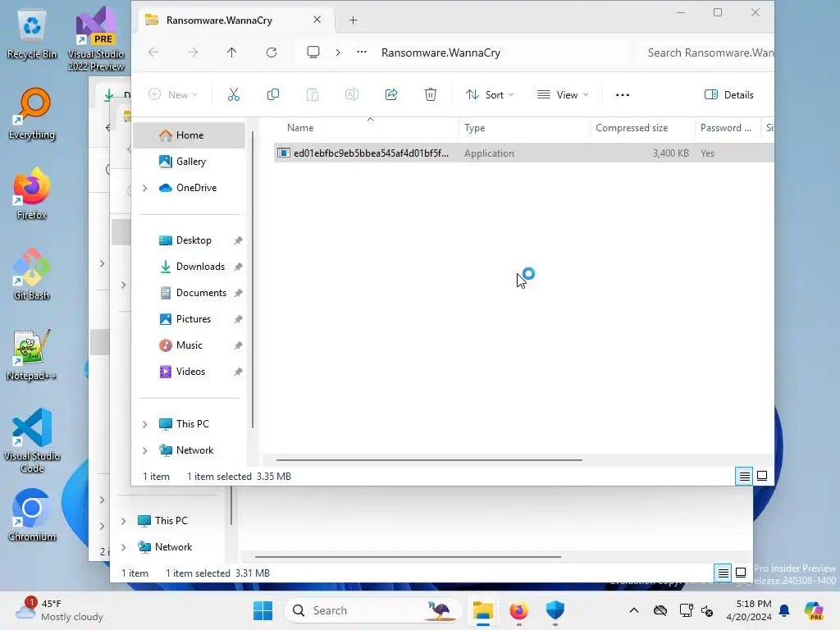
Task: Click the horizontal scrollbar in front window
Action: [428, 459]
